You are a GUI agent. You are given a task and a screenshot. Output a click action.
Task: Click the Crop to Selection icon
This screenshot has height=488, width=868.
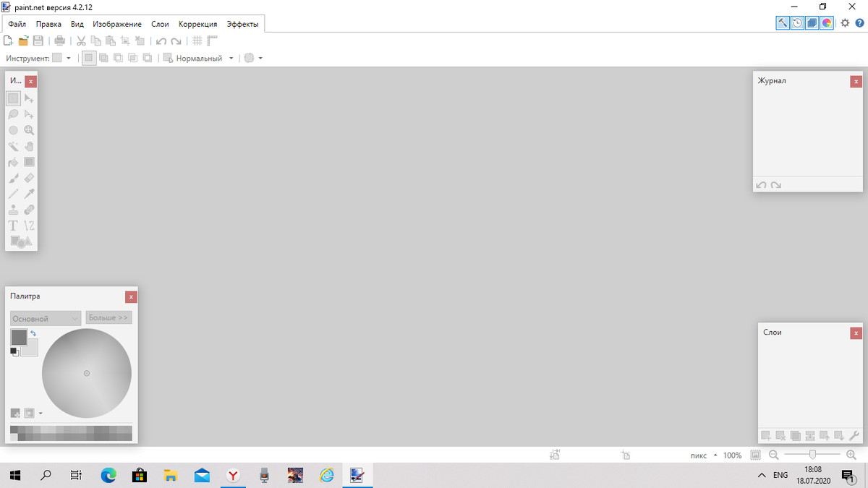point(125,41)
